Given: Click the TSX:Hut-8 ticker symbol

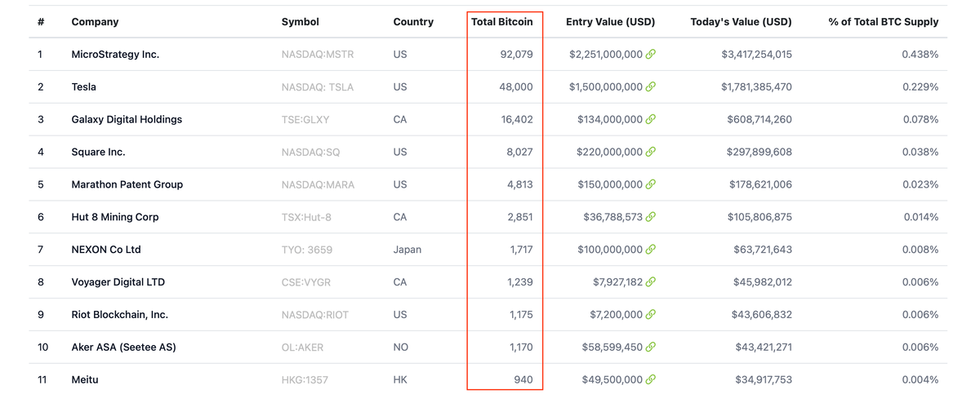Looking at the screenshot, I should 306,217.
